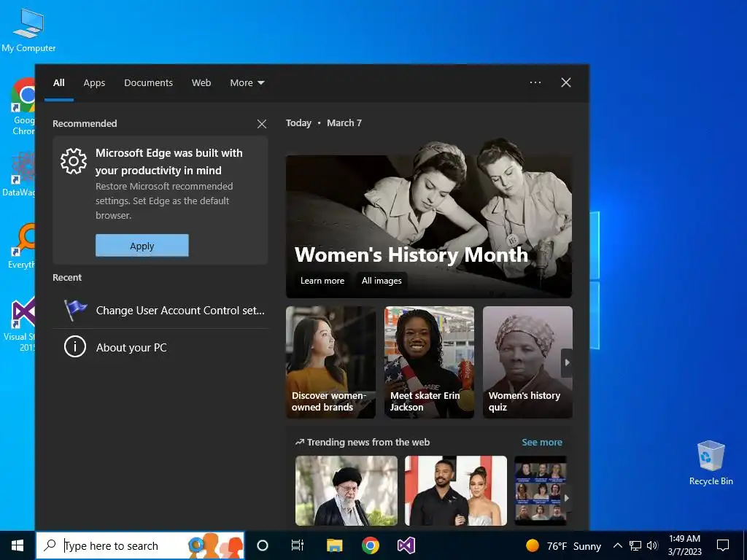Open Visual Studio from the taskbar
Screen dimensions: 747x560
[x=406, y=545]
